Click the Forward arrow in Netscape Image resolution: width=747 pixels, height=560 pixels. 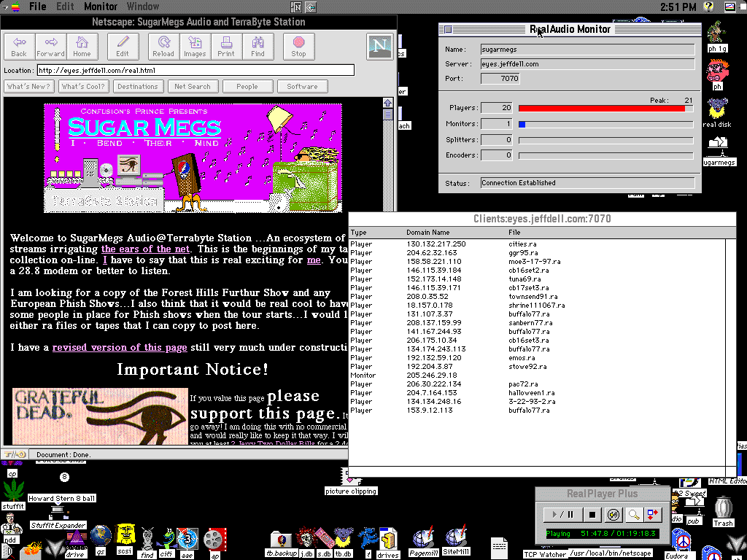pyautogui.click(x=50, y=47)
